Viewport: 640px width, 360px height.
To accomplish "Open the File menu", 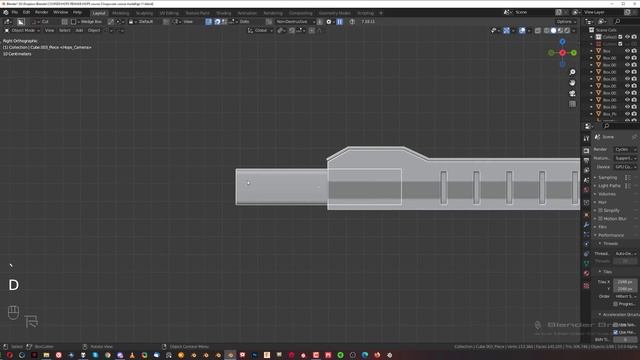I will point(14,13).
